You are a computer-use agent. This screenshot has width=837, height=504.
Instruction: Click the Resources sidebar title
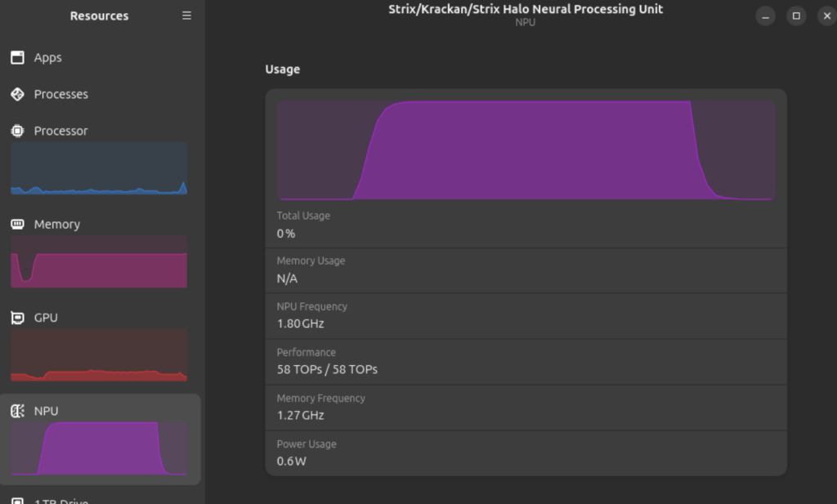[x=99, y=16]
